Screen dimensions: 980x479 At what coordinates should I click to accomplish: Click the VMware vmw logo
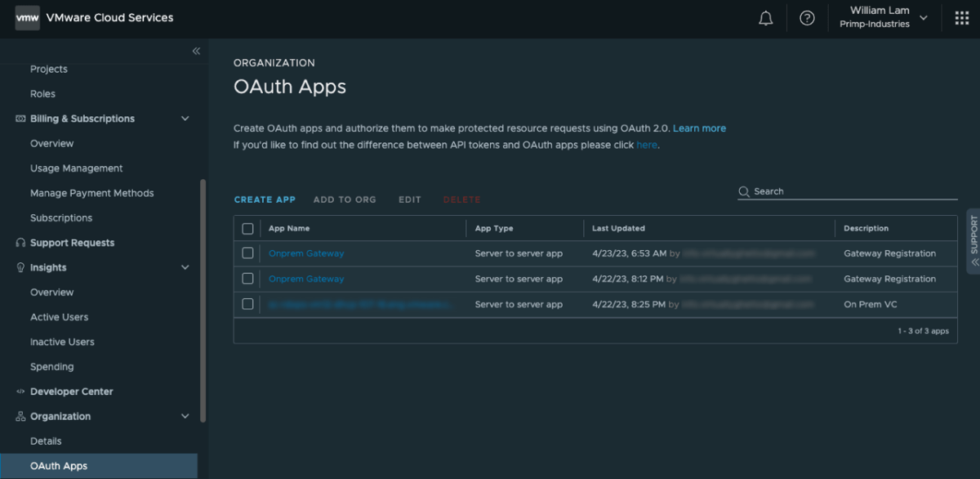(x=28, y=17)
